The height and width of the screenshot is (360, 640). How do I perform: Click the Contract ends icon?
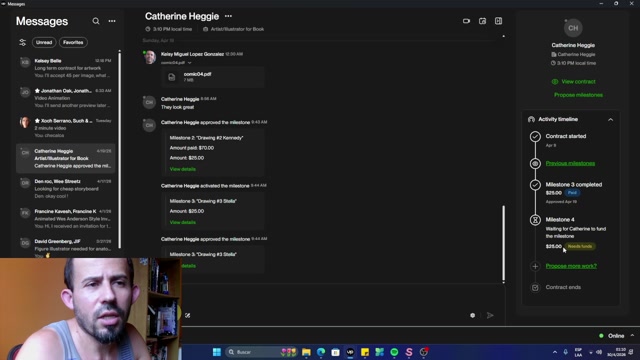(535, 287)
